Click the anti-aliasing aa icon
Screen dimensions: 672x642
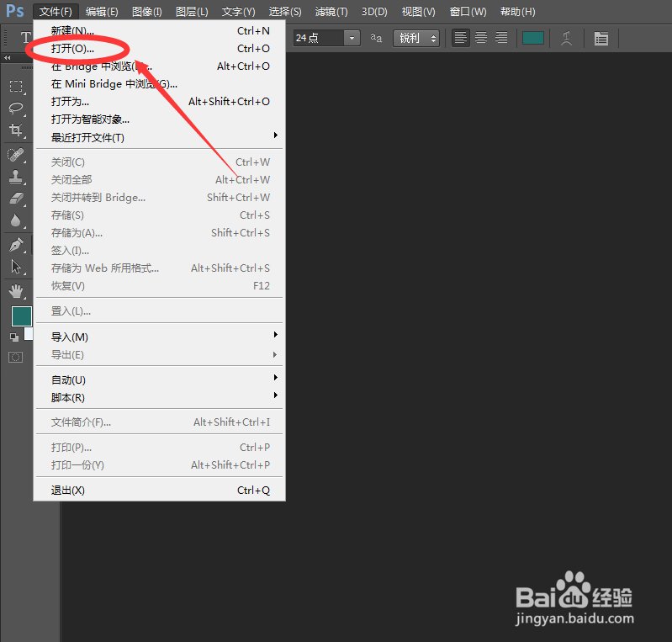click(376, 38)
